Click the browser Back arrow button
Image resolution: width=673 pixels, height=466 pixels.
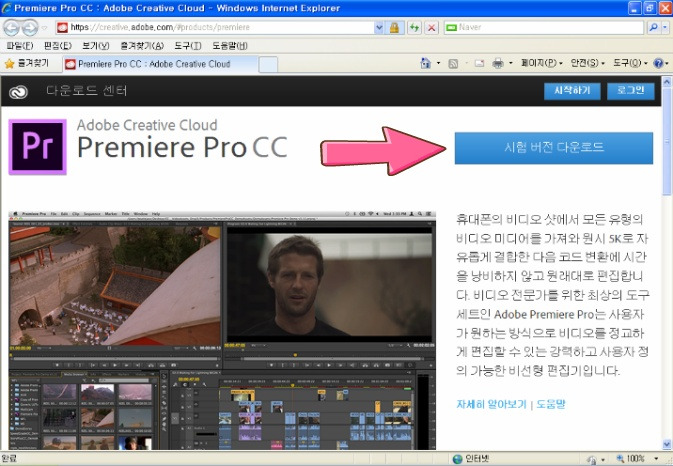12,28
